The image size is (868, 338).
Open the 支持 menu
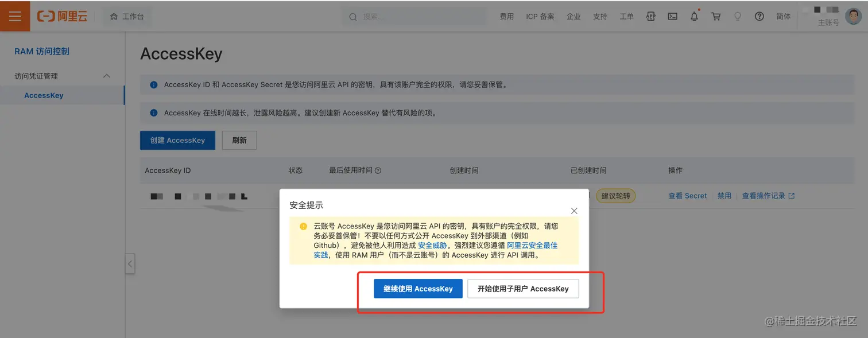600,17
